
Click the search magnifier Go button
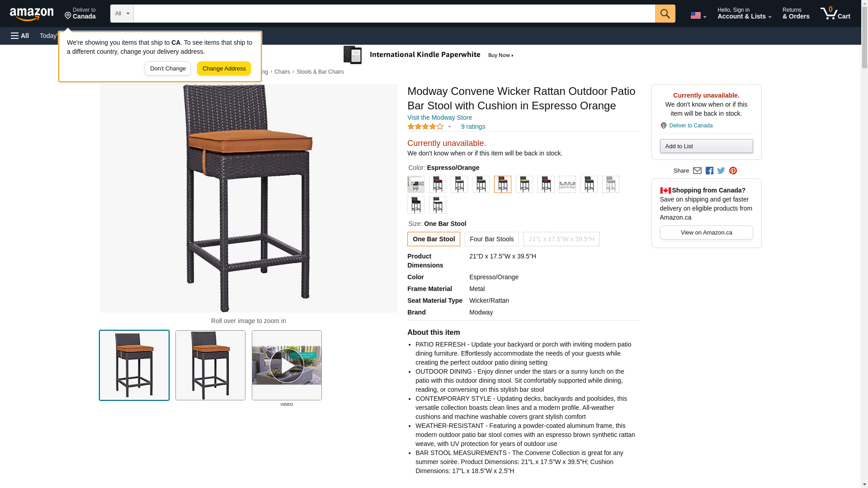point(665,14)
